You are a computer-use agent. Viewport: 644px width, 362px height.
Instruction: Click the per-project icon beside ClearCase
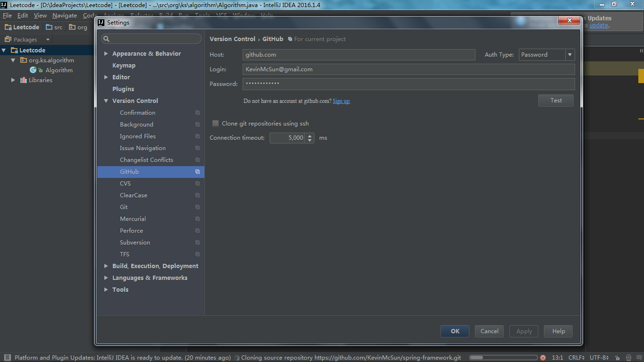(x=198, y=195)
